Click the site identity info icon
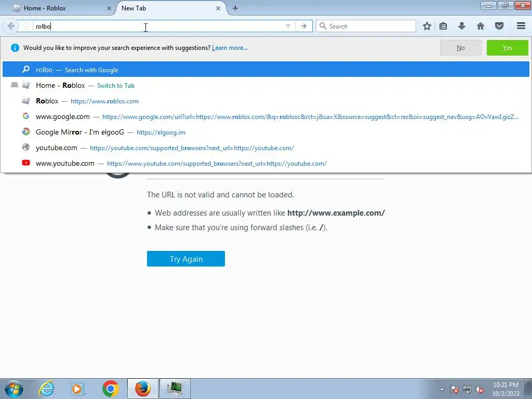The height and width of the screenshot is (399, 532). tap(26, 26)
